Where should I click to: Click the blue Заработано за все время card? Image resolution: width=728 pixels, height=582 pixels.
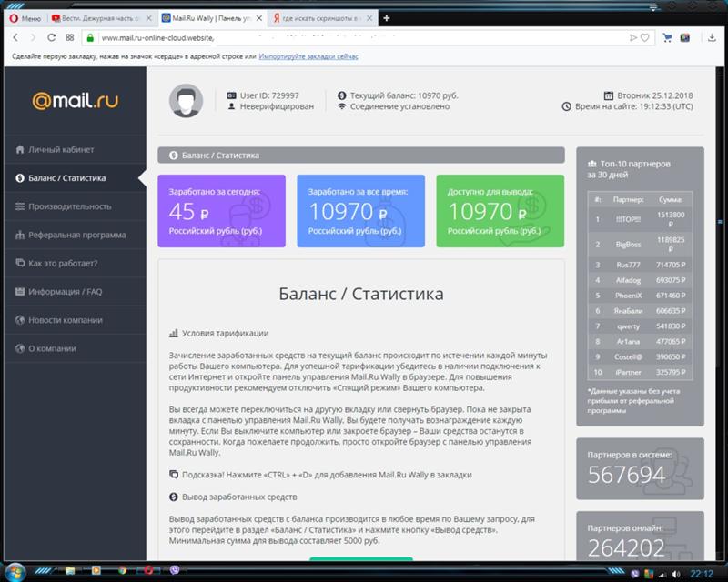tap(360, 211)
